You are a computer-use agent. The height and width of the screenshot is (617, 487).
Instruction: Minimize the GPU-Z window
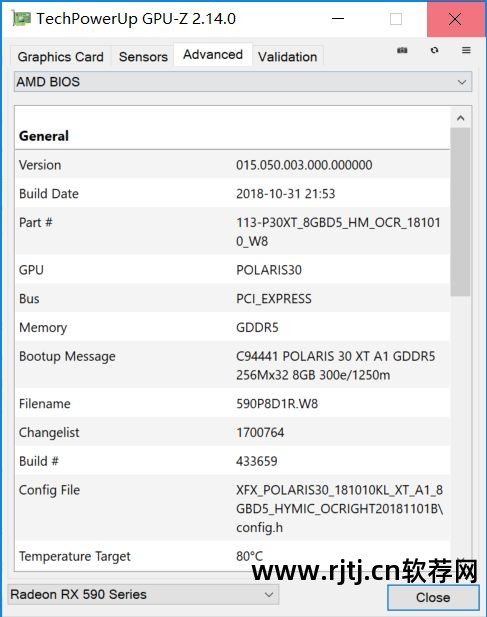(338, 18)
